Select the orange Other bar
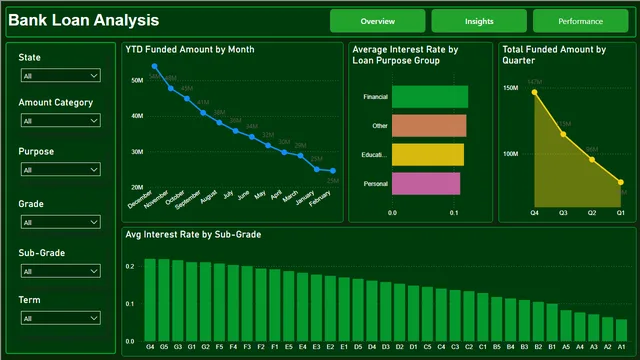The width and height of the screenshot is (640, 360). coord(429,126)
